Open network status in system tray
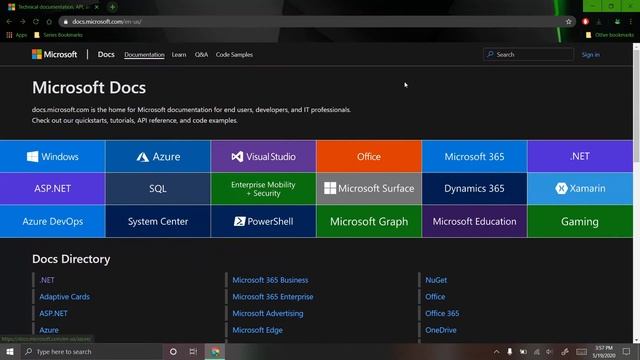 (x=536, y=351)
